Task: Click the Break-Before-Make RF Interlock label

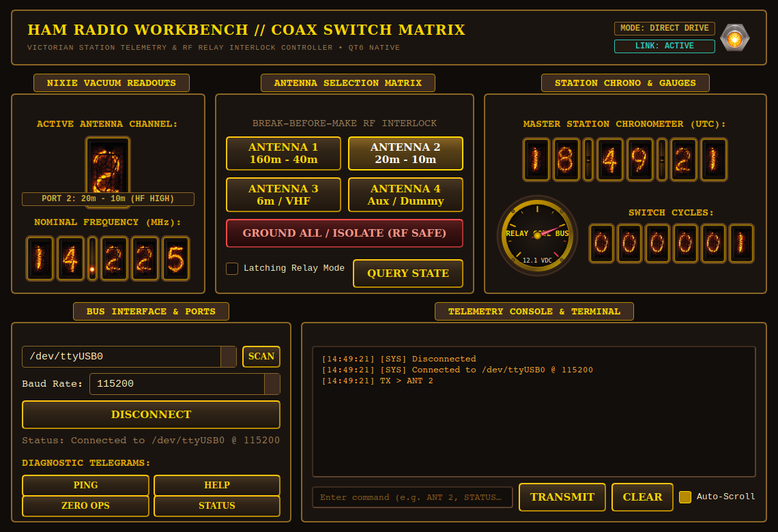Action: coord(345,123)
